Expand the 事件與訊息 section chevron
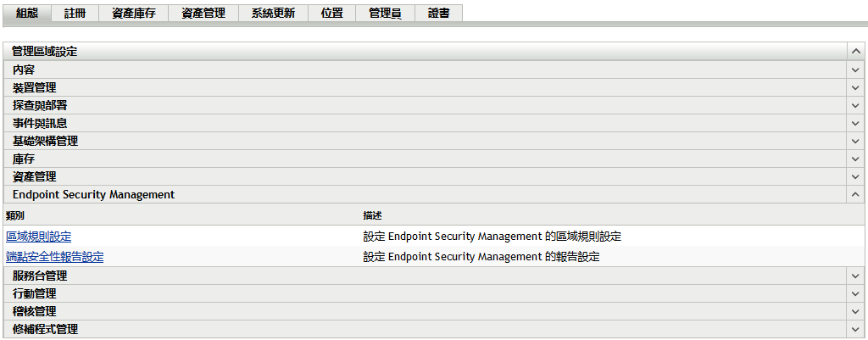This screenshot has width=868, height=340. tap(855, 123)
